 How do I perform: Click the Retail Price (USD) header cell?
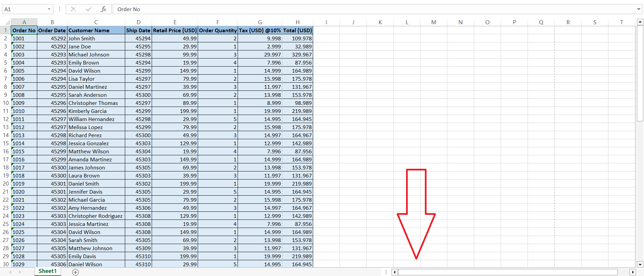tap(175, 30)
